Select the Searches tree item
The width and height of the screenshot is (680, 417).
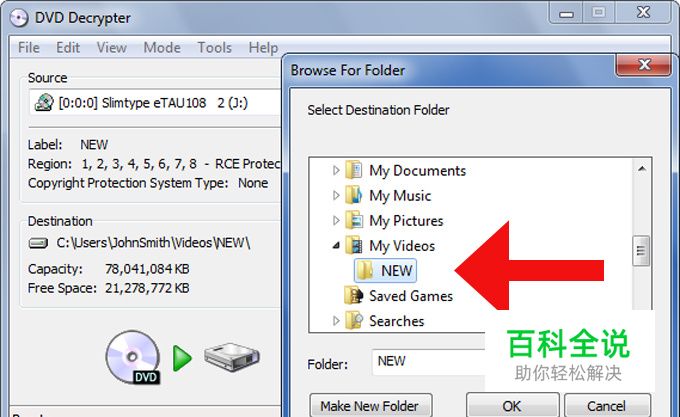pyautogui.click(x=396, y=321)
